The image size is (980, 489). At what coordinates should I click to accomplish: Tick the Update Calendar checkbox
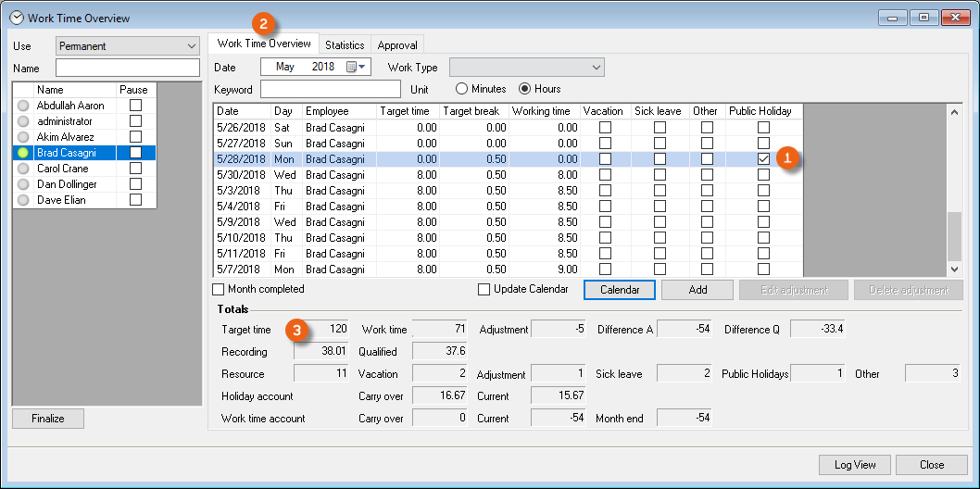pyautogui.click(x=484, y=289)
